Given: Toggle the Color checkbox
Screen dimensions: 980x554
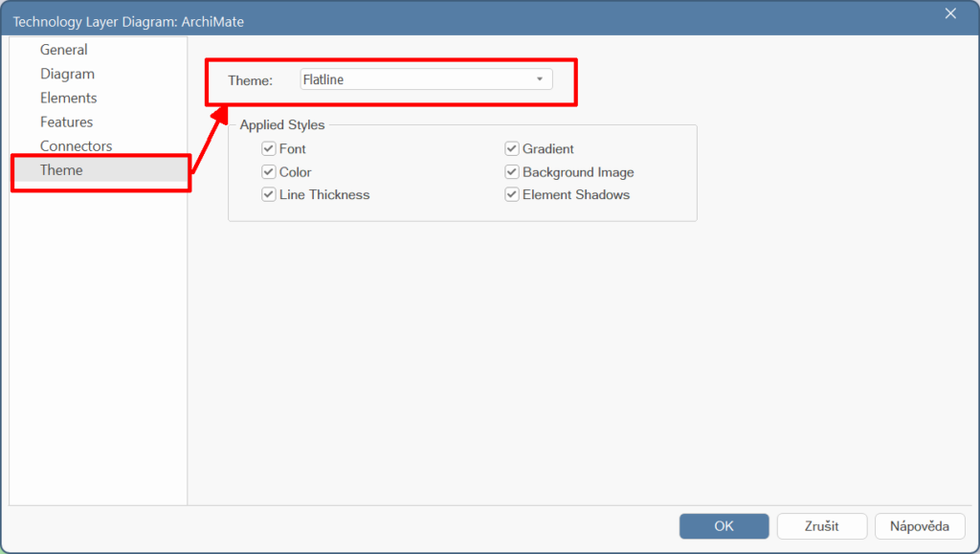Looking at the screenshot, I should (x=269, y=172).
